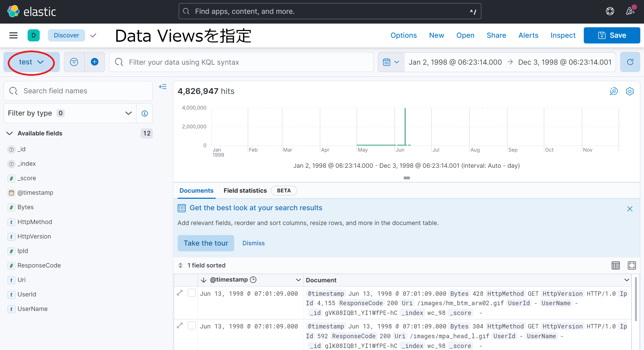Click the sort arrows icon beside 1 field sorted

181,265
